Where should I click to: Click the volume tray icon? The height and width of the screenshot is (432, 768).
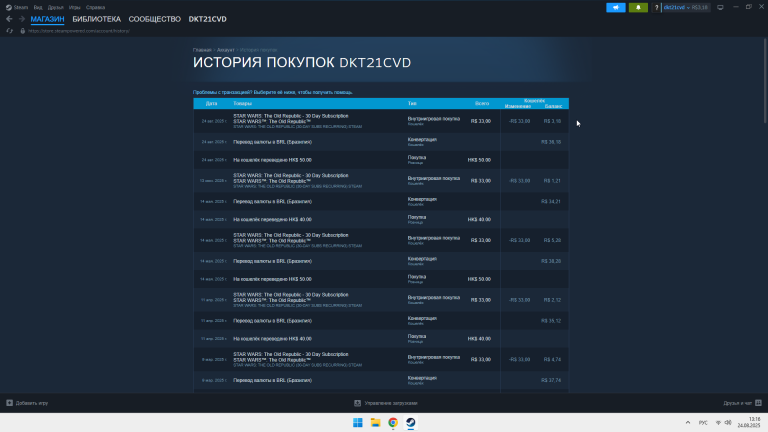tap(728, 423)
